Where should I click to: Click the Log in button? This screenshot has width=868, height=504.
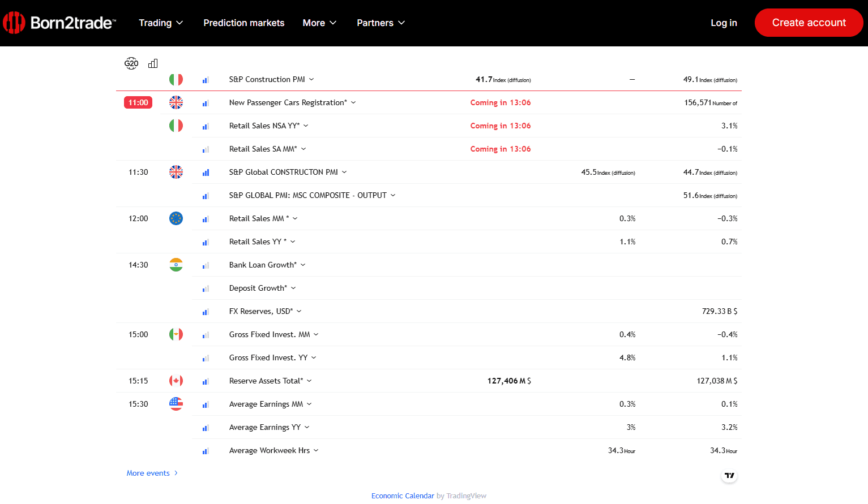click(724, 23)
